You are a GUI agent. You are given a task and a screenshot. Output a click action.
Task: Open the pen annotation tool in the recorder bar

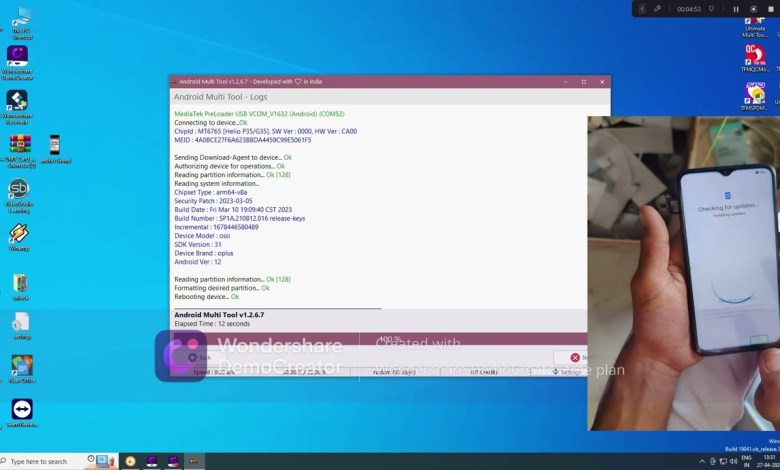pos(659,9)
